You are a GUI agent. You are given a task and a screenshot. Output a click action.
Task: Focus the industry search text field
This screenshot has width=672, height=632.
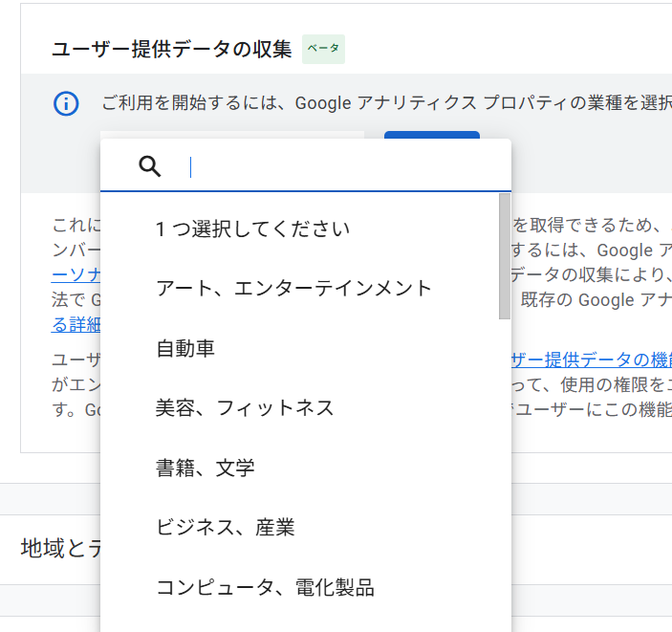pos(344,167)
